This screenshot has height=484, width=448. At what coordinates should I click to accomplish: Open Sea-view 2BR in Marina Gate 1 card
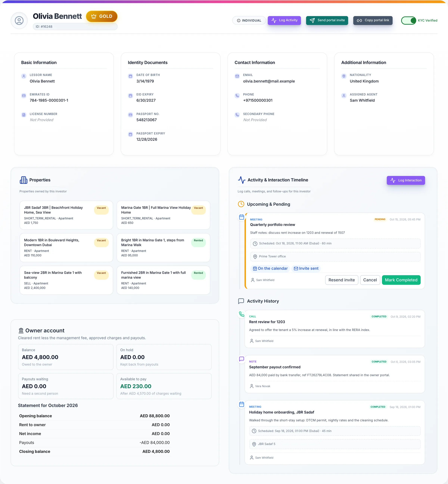66,280
